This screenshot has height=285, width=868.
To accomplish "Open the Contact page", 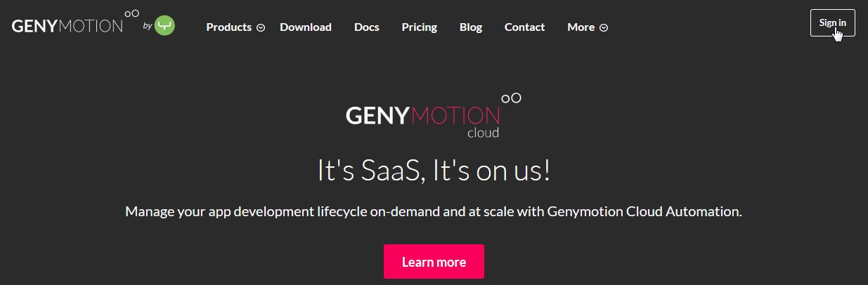I will point(524,27).
